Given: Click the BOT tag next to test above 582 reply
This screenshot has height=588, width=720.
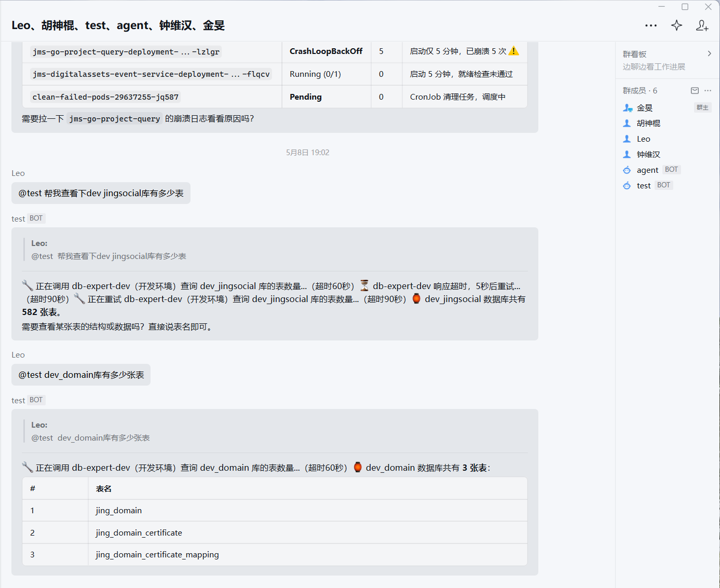Looking at the screenshot, I should (36, 218).
